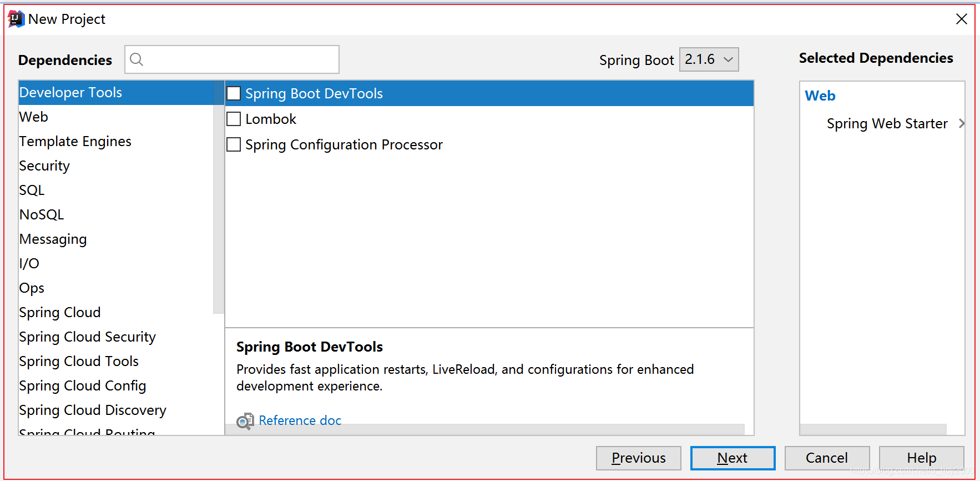Tick the Lombok checkbox
Viewport: 980px width, 481px height.
[234, 119]
